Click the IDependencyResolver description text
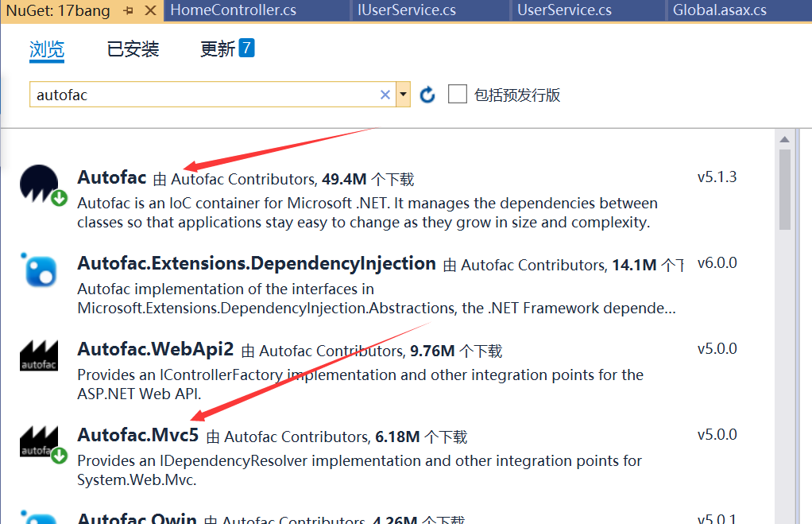Viewport: 812px width, 524px height. point(359,470)
